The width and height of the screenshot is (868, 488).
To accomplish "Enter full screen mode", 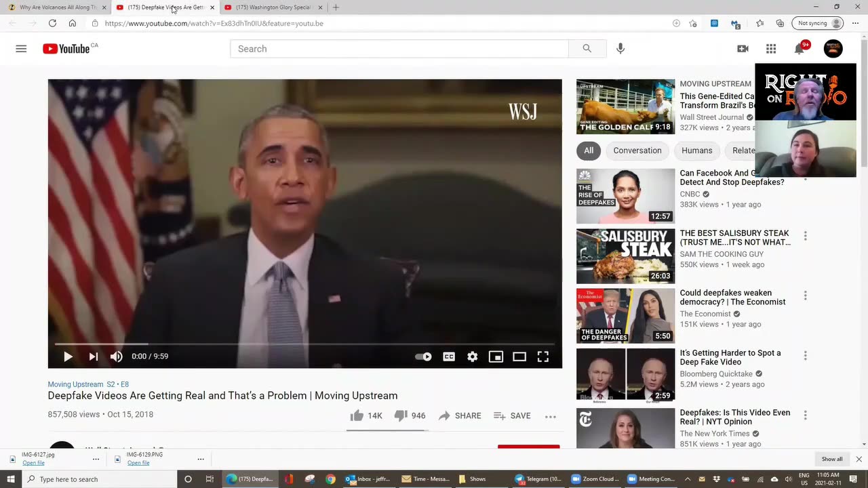I will [x=543, y=357].
